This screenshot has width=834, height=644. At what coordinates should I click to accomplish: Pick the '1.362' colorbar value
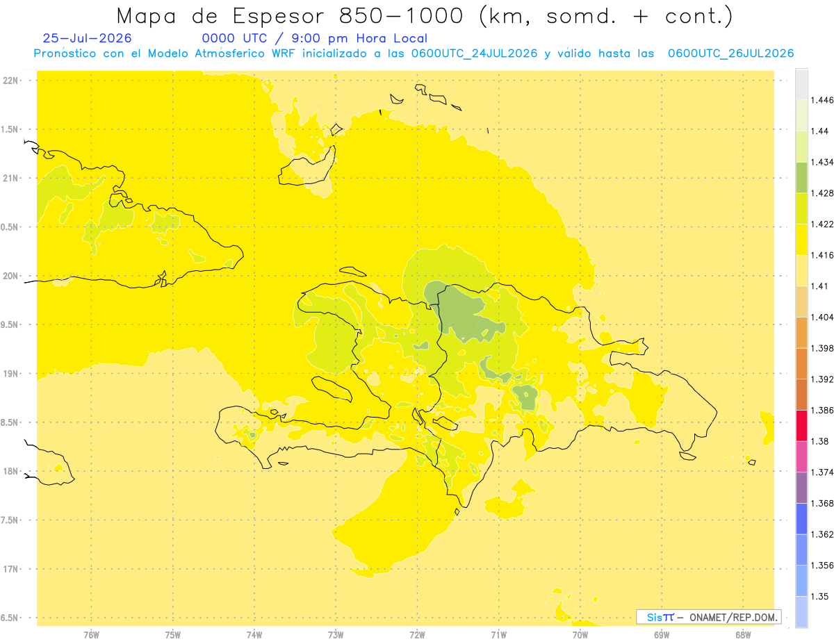point(823,534)
